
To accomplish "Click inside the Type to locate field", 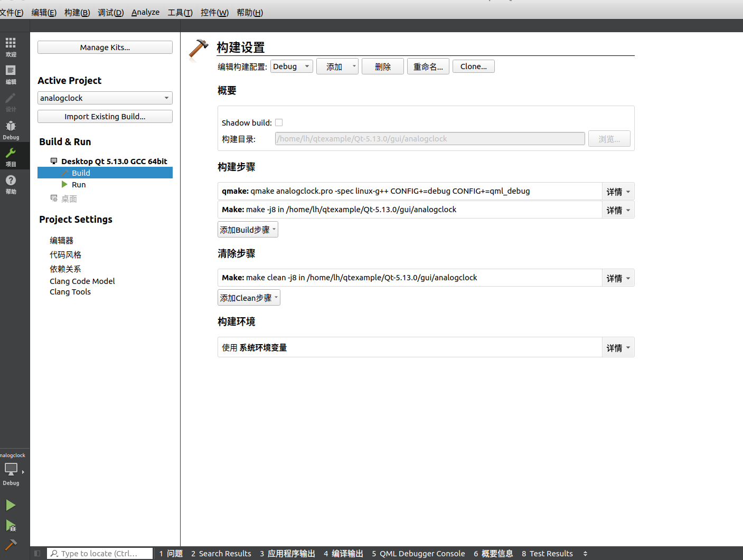I will pos(100,553).
